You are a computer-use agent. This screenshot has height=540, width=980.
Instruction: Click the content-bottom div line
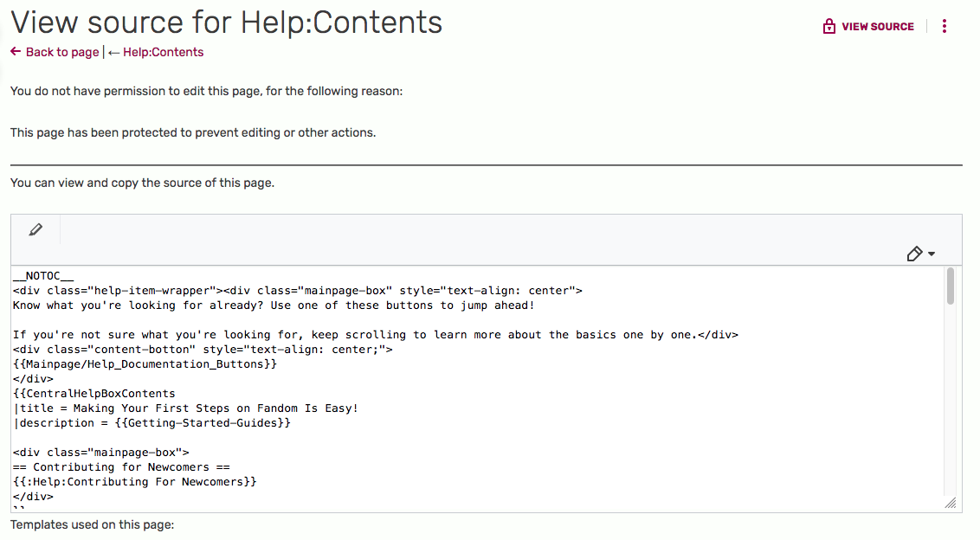(x=203, y=350)
